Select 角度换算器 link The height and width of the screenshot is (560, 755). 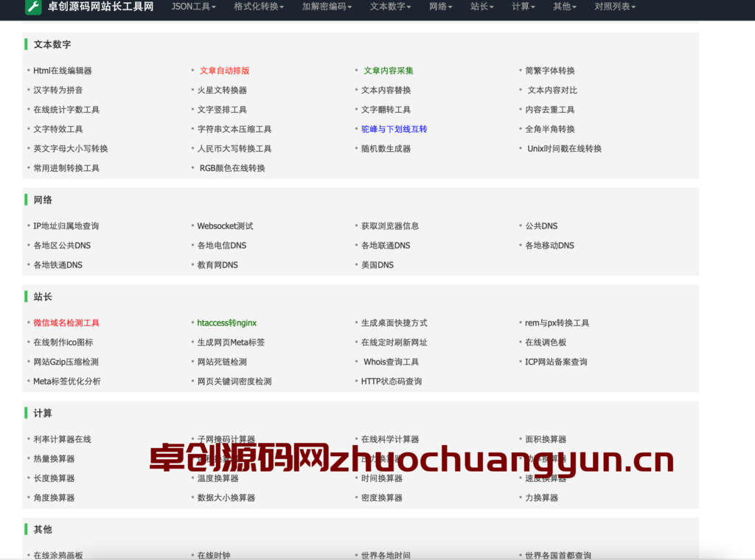tap(54, 498)
